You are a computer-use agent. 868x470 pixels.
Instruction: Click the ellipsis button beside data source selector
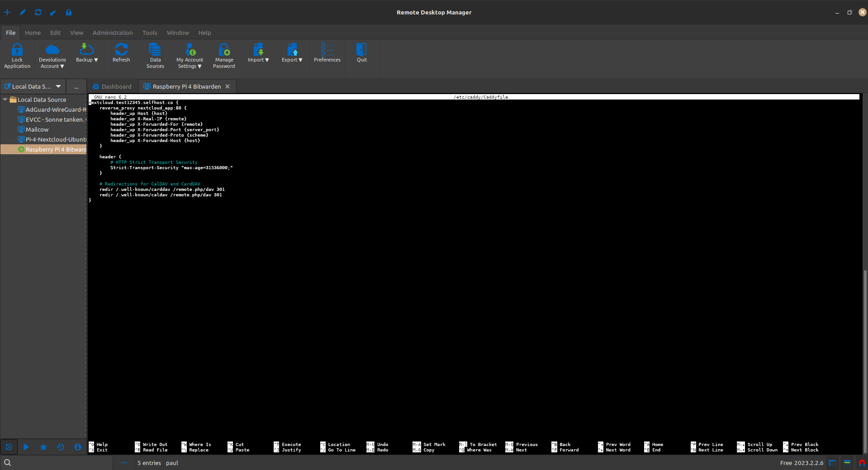(76, 86)
